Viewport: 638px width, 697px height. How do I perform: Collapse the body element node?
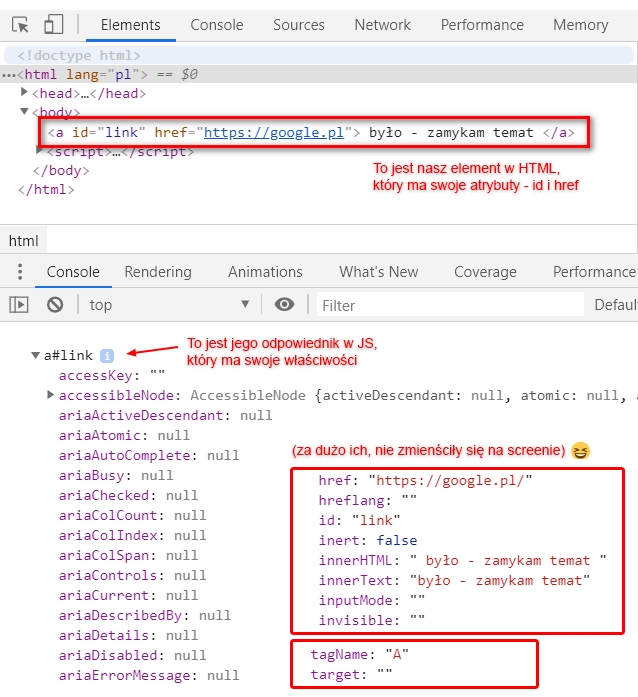click(25, 113)
